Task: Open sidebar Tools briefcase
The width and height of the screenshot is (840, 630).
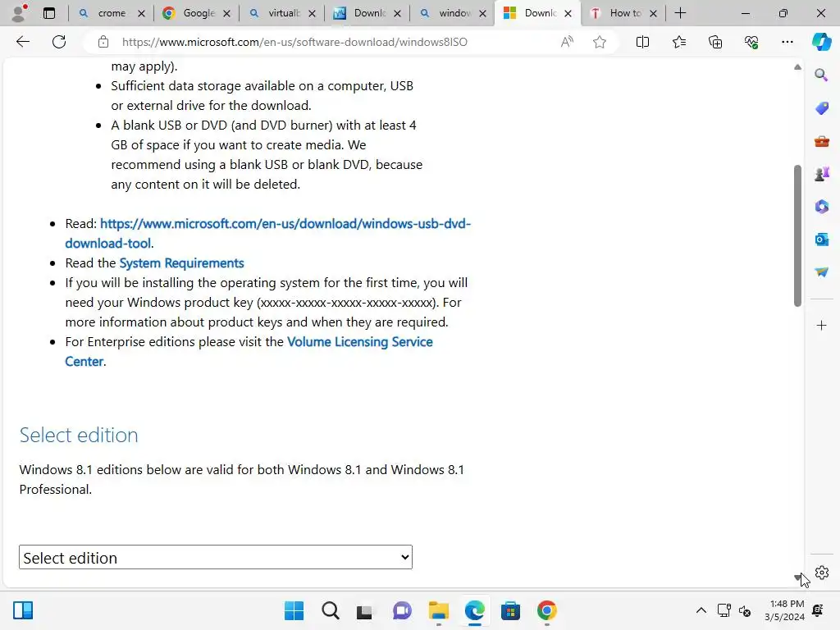Action: click(x=821, y=141)
